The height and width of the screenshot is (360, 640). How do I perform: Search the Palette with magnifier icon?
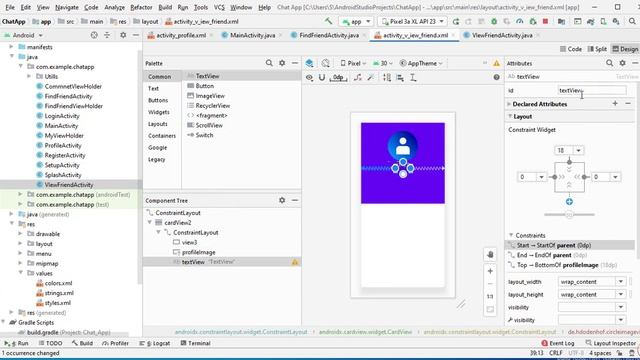(269, 63)
